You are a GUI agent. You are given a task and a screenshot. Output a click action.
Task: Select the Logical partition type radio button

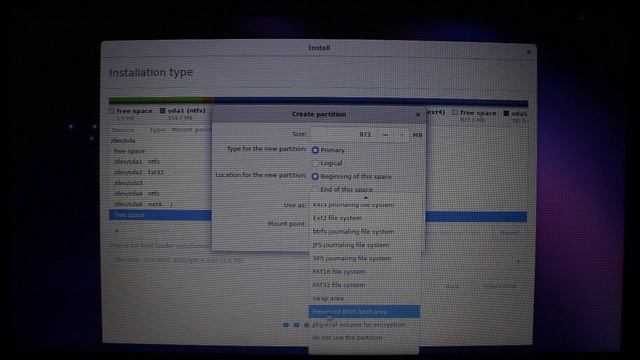point(315,163)
